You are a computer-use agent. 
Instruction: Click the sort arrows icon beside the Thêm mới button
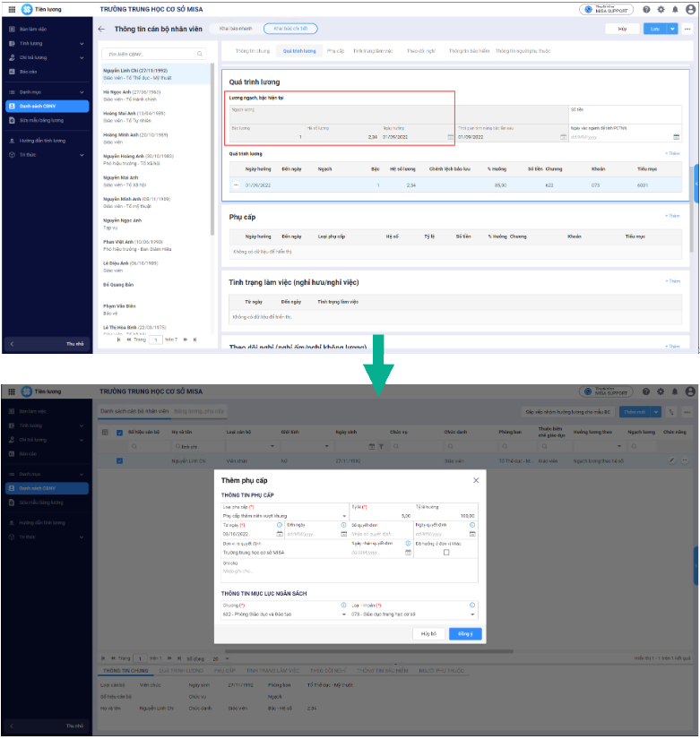(x=671, y=412)
